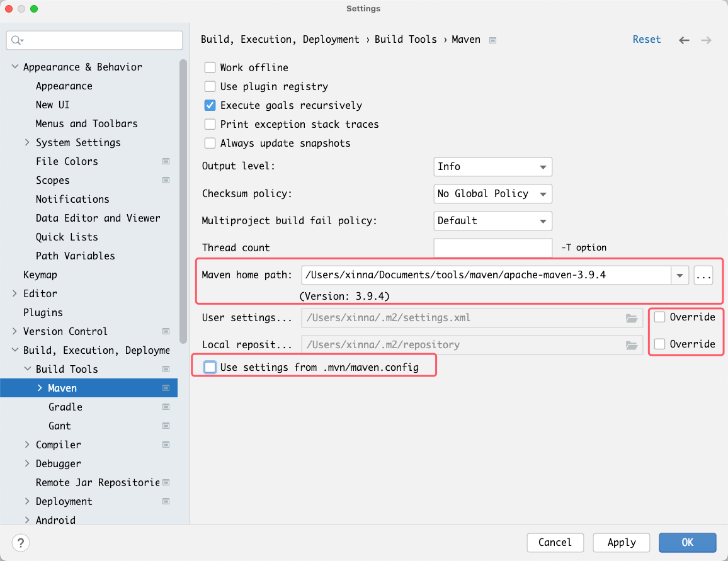Open Multiproject build fail policy dropdown
The image size is (728, 561).
(x=492, y=221)
